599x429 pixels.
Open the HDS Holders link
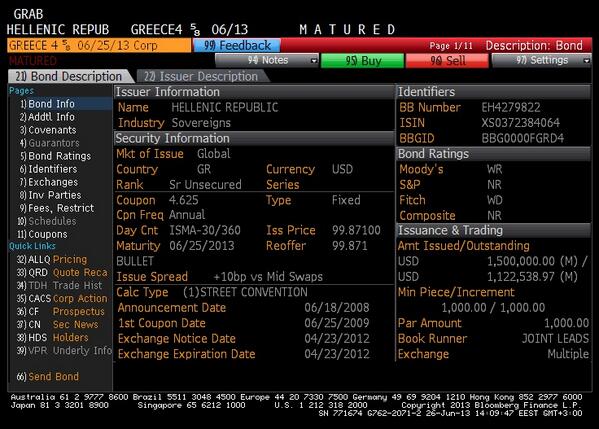[52, 337]
